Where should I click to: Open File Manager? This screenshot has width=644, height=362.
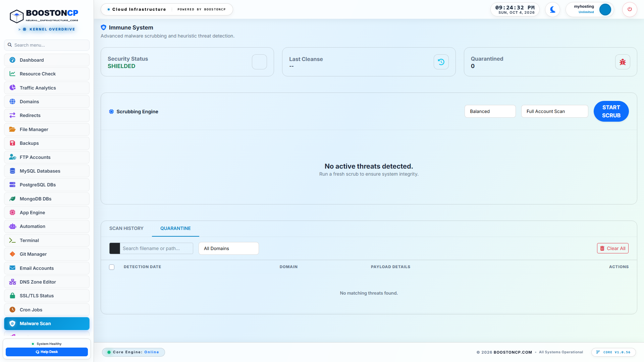pos(47,129)
